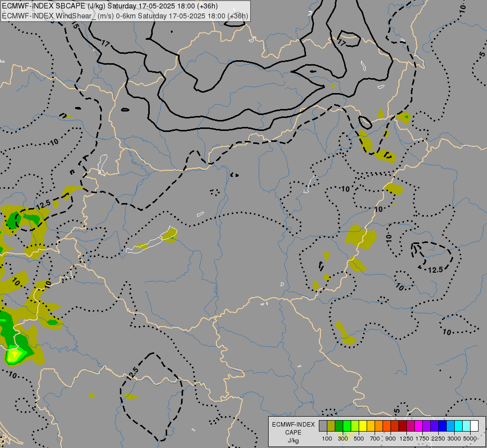Pick the white swatch ending the legend

[474, 426]
